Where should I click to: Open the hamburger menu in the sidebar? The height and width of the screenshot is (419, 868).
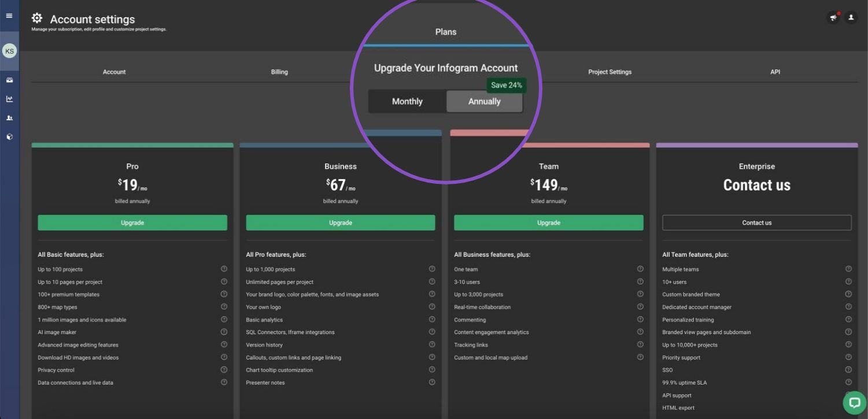pyautogui.click(x=9, y=16)
